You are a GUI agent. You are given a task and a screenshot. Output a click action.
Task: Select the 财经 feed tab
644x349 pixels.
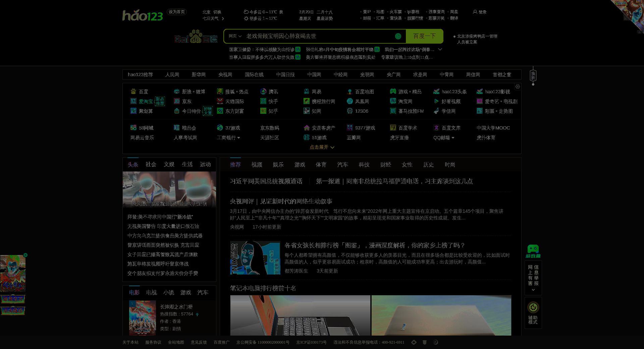[x=385, y=165]
